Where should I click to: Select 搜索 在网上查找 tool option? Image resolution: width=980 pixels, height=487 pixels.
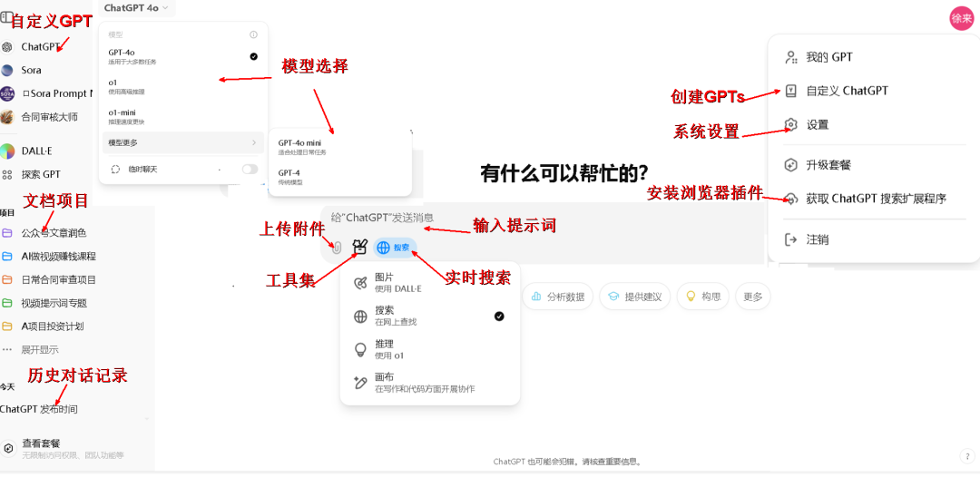click(430, 316)
